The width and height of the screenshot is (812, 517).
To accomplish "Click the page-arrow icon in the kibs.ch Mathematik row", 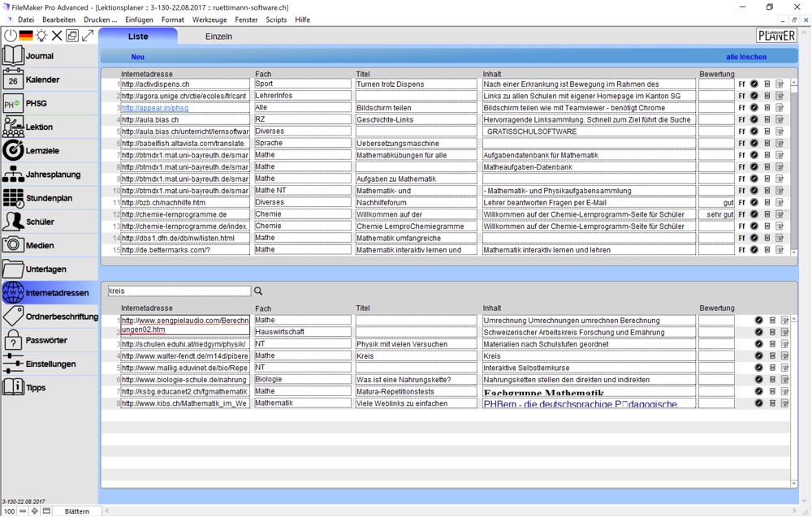I will click(x=784, y=403).
